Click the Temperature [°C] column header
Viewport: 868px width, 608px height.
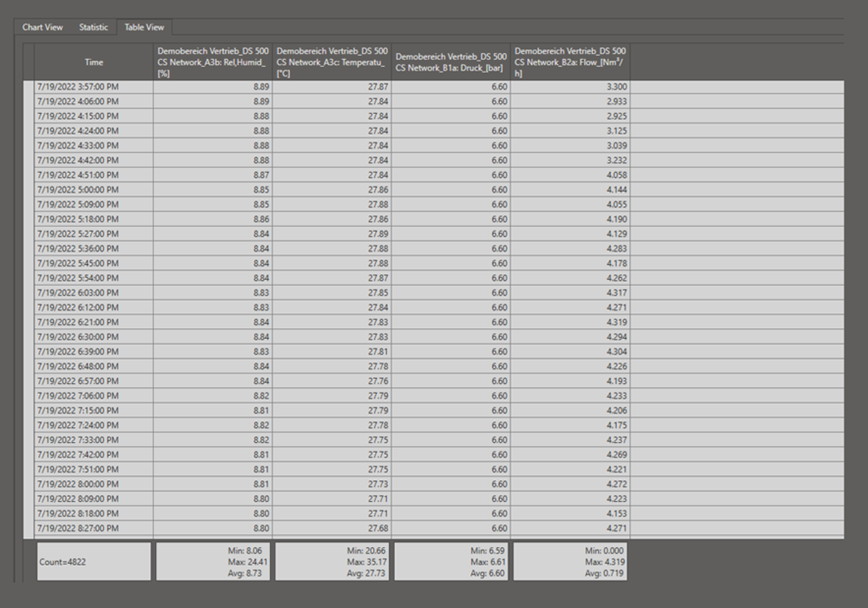pyautogui.click(x=332, y=62)
